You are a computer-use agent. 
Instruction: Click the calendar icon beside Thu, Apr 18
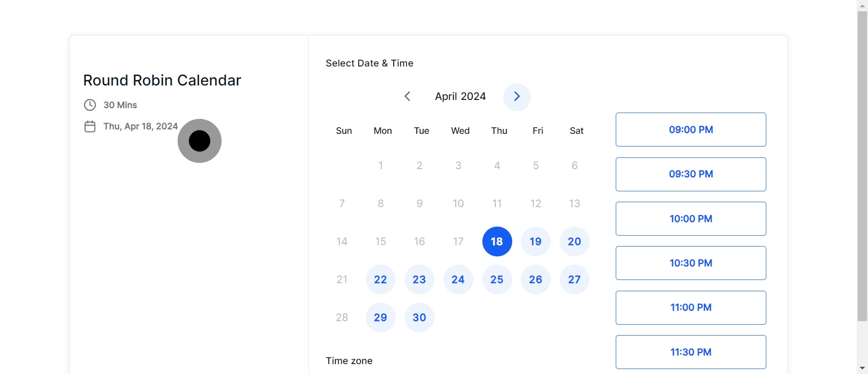point(90,127)
